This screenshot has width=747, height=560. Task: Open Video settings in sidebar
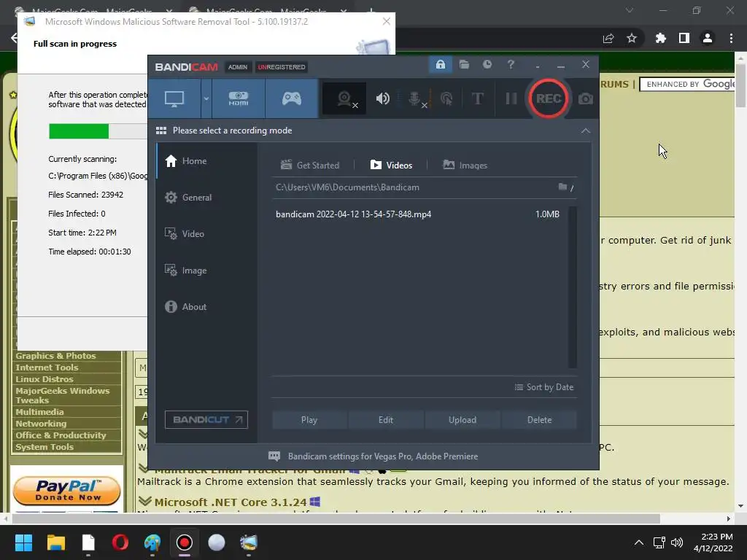pos(206,234)
